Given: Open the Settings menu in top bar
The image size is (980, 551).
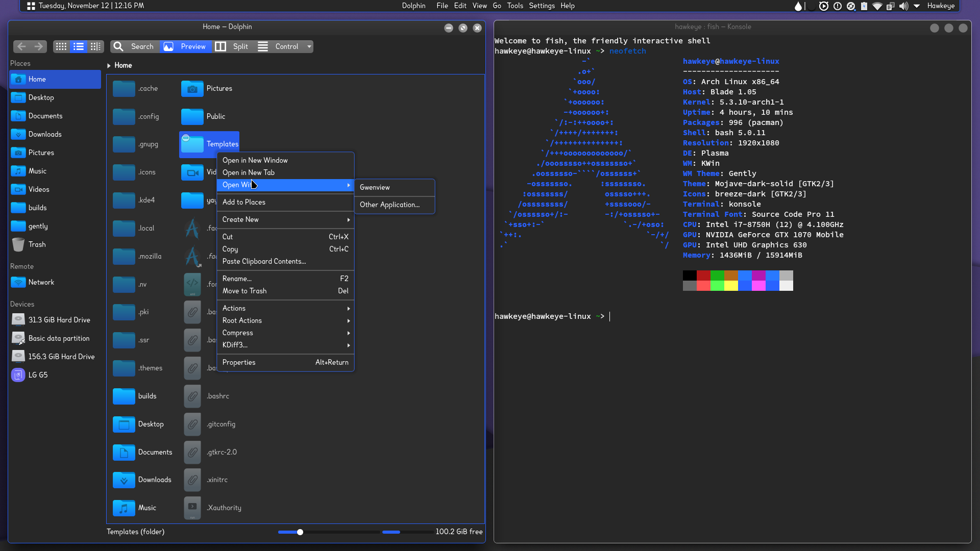Looking at the screenshot, I should (542, 6).
